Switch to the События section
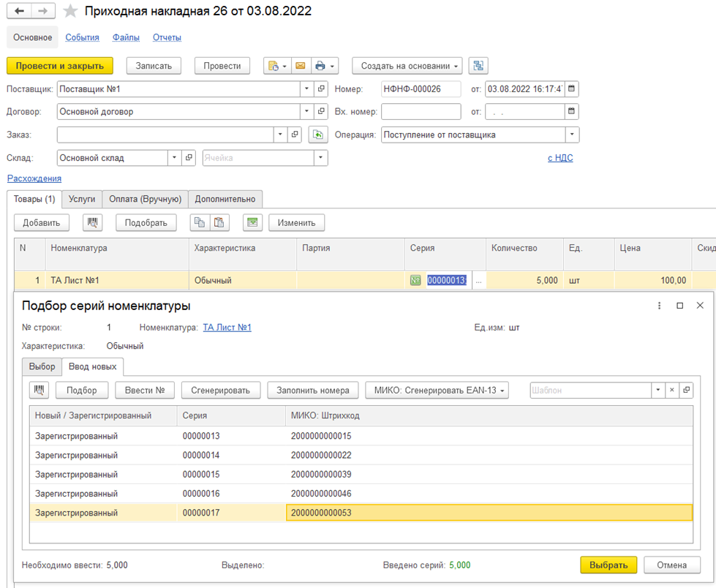 [x=82, y=37]
